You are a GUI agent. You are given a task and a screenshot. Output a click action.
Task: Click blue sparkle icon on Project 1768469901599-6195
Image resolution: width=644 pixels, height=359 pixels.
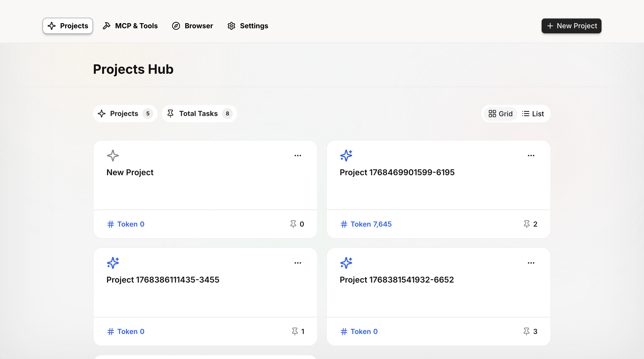click(346, 156)
